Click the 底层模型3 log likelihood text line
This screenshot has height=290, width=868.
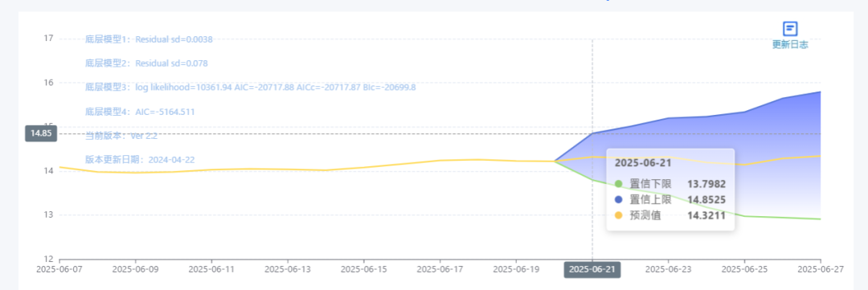pos(250,88)
